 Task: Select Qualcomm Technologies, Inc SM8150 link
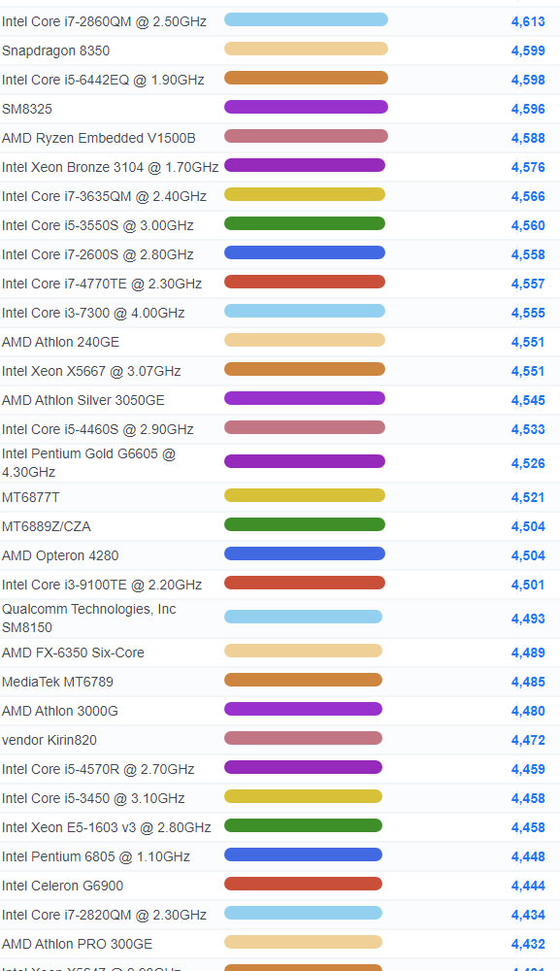click(x=89, y=618)
